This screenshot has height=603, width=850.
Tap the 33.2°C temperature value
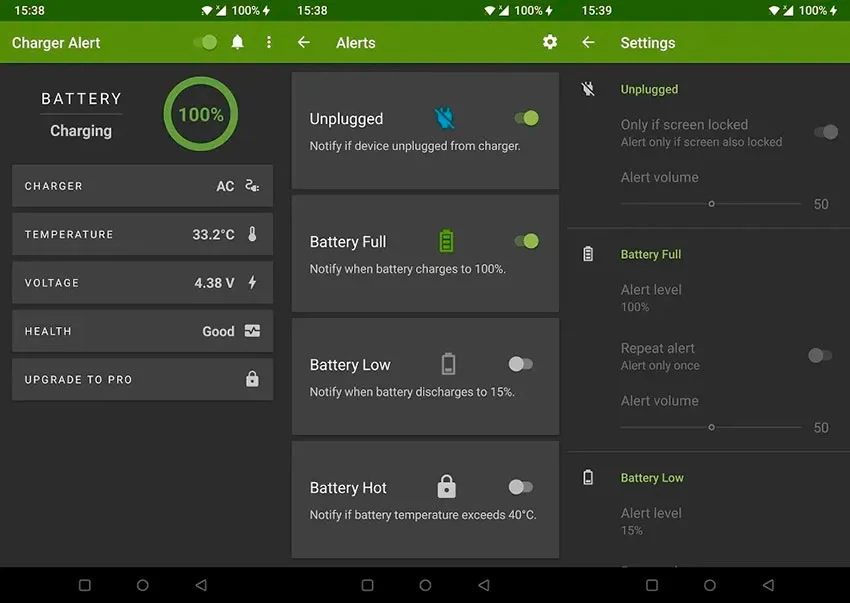(x=214, y=234)
